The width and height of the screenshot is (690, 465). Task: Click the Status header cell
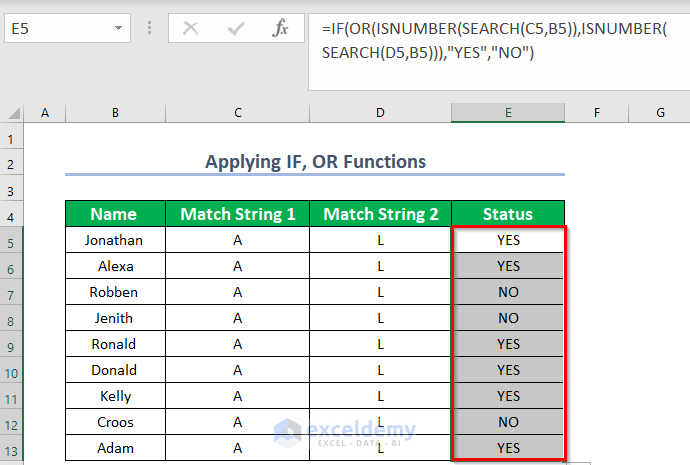[x=508, y=214]
